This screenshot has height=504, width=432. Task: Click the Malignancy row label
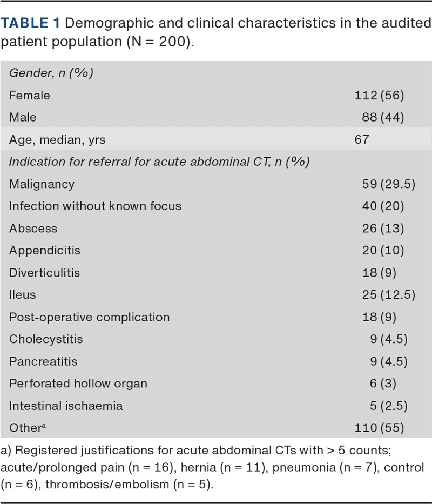click(42, 184)
